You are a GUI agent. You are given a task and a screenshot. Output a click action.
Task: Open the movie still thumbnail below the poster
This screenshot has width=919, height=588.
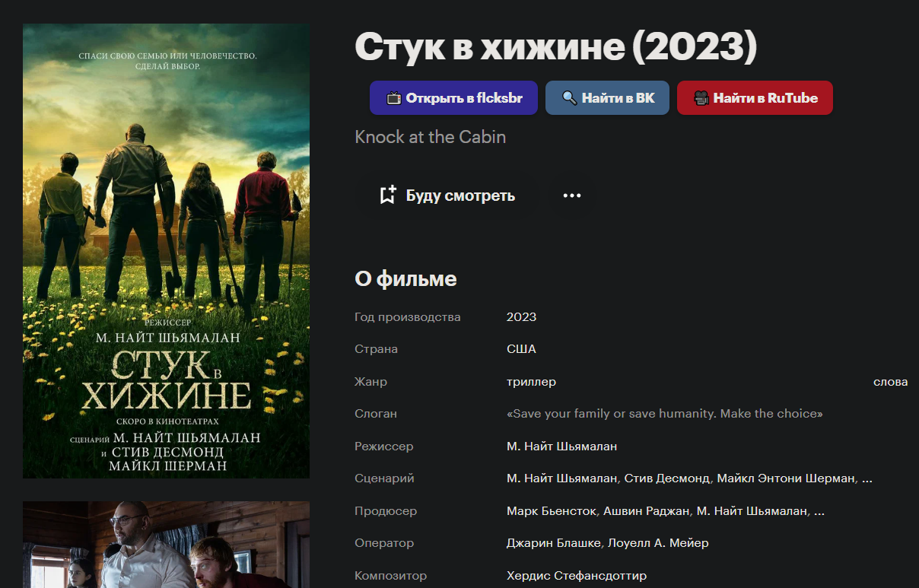click(x=166, y=545)
